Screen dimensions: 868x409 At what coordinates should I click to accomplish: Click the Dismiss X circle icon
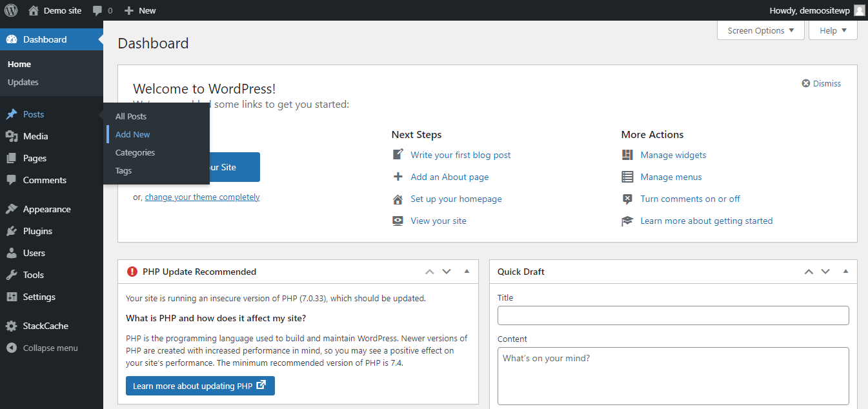point(805,83)
